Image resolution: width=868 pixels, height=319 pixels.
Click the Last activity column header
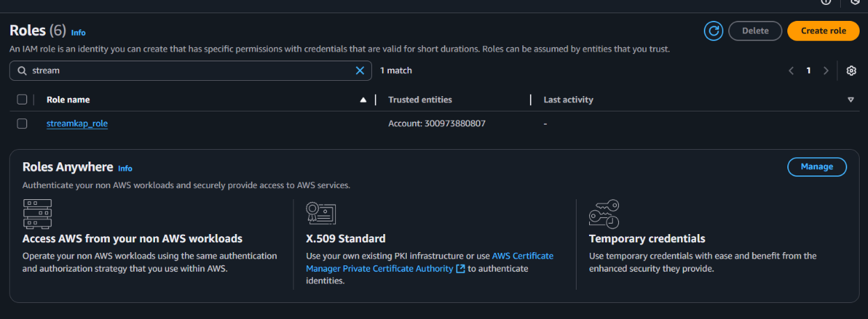tap(568, 100)
